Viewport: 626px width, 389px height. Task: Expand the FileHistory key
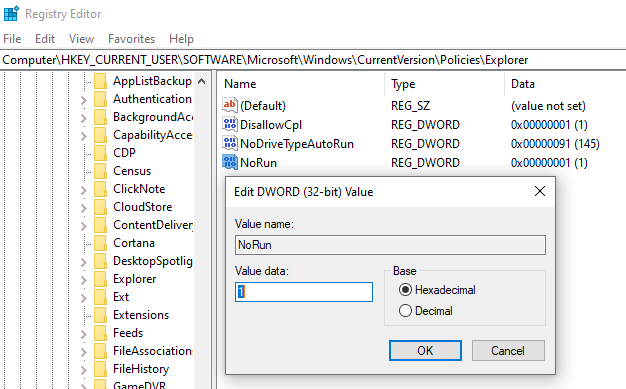[x=83, y=369]
